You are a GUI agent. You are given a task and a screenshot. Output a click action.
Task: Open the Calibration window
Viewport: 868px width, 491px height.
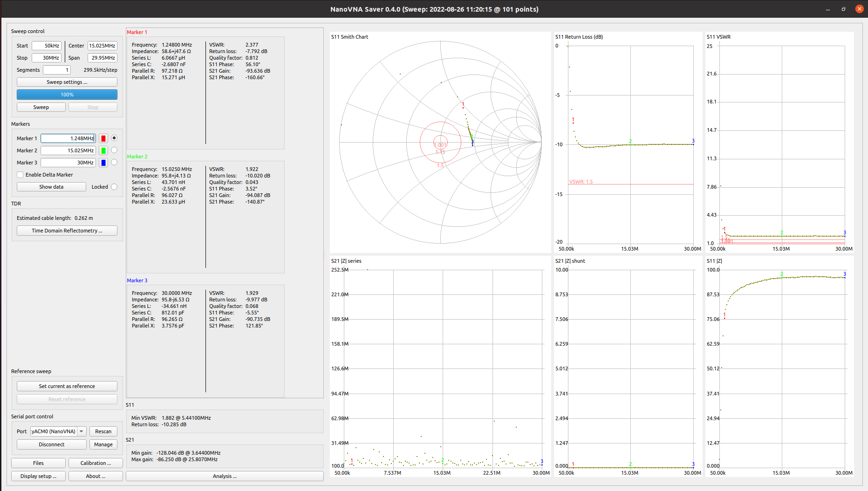tap(96, 463)
